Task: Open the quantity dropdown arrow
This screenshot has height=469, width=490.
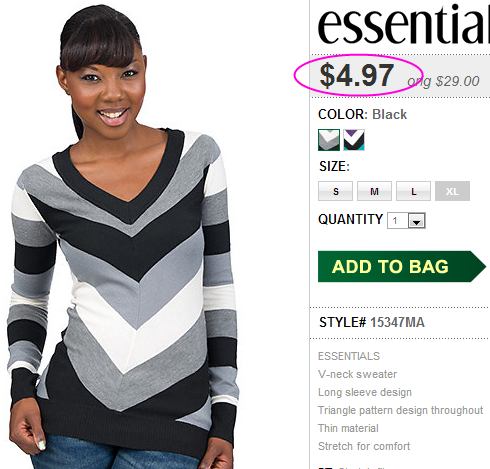Action: [x=417, y=221]
